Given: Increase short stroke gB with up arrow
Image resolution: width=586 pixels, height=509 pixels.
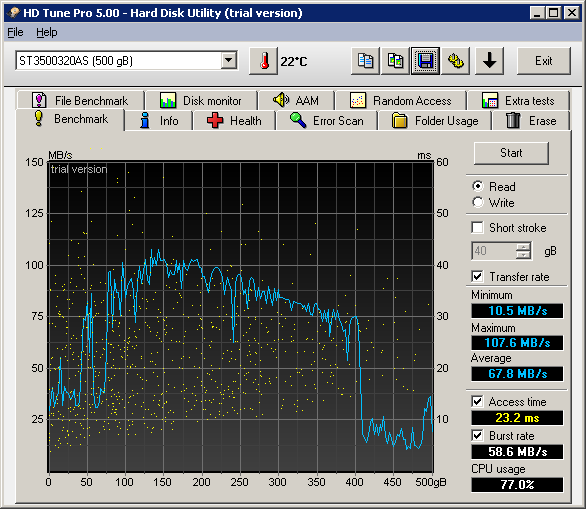Looking at the screenshot, I should click(523, 247).
